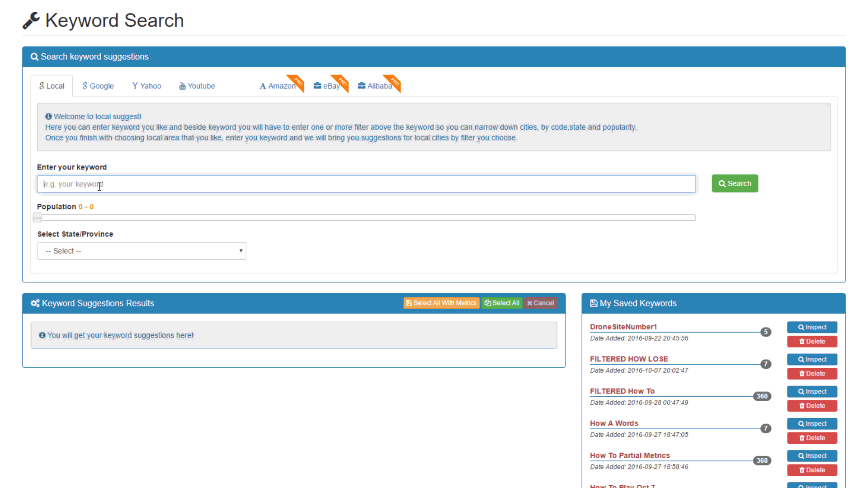The height and width of the screenshot is (488, 868).
Task: Open the FILTERED How To link
Action: coord(622,391)
